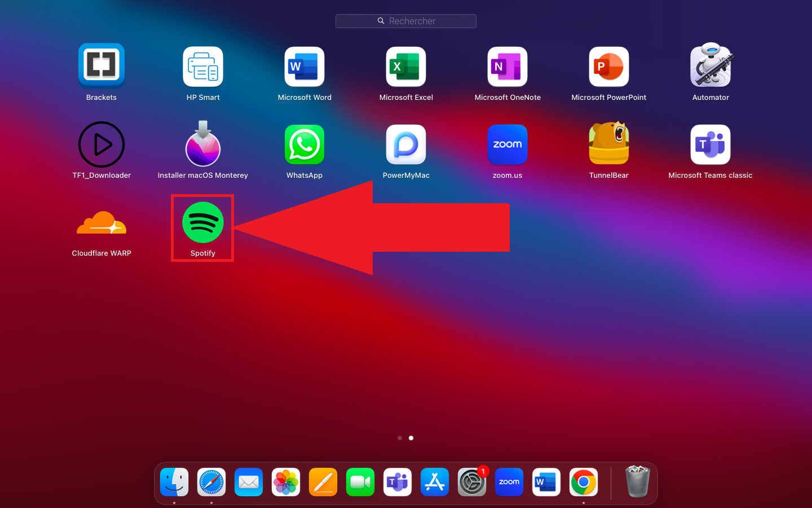Screen dimensions: 812x508
Task: Open Zoom in the Dock
Action: [x=509, y=483]
